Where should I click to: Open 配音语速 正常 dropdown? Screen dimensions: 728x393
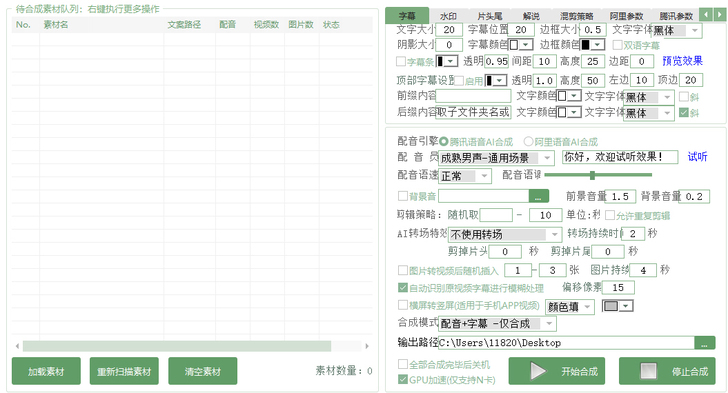[x=465, y=176]
